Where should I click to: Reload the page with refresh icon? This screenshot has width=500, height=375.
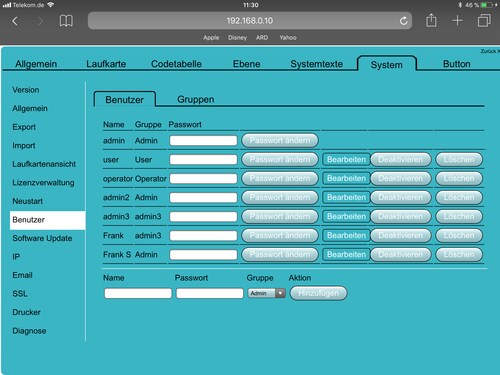(x=404, y=21)
